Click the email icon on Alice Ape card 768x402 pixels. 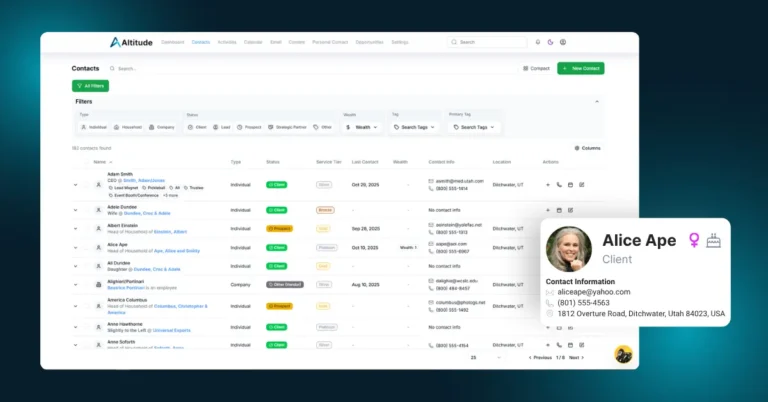pos(550,292)
